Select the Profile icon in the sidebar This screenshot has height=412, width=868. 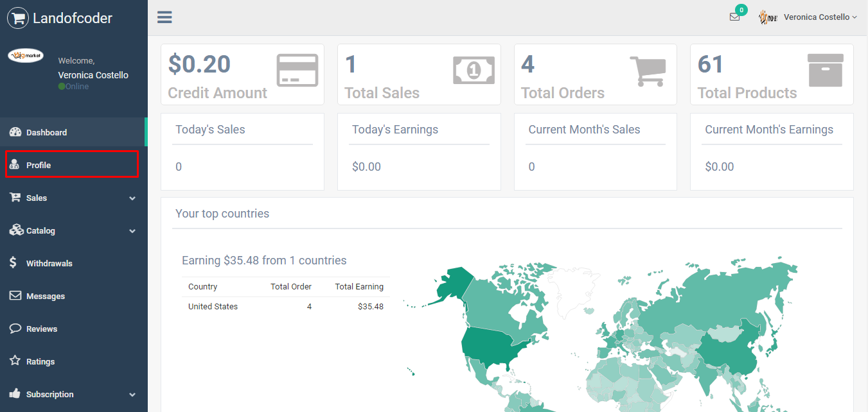point(14,164)
